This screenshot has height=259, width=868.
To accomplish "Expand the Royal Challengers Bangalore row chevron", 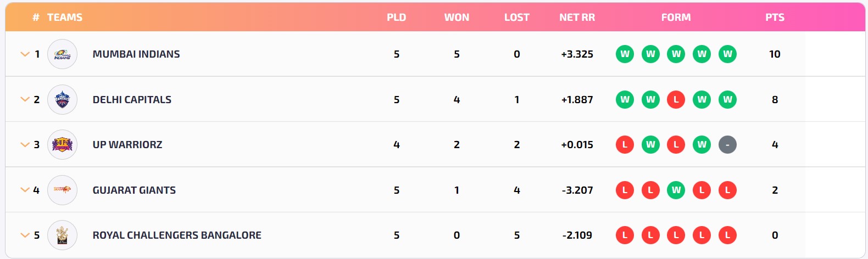I will pos(25,235).
